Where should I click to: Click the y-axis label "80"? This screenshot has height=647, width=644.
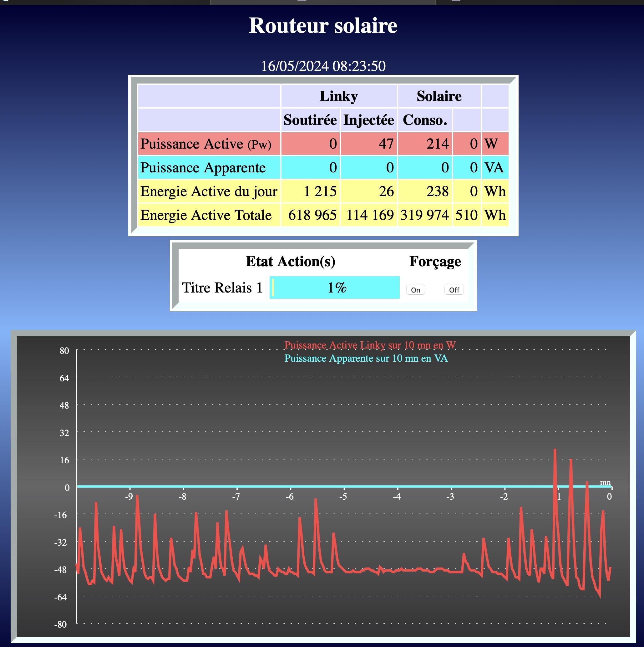[64, 351]
